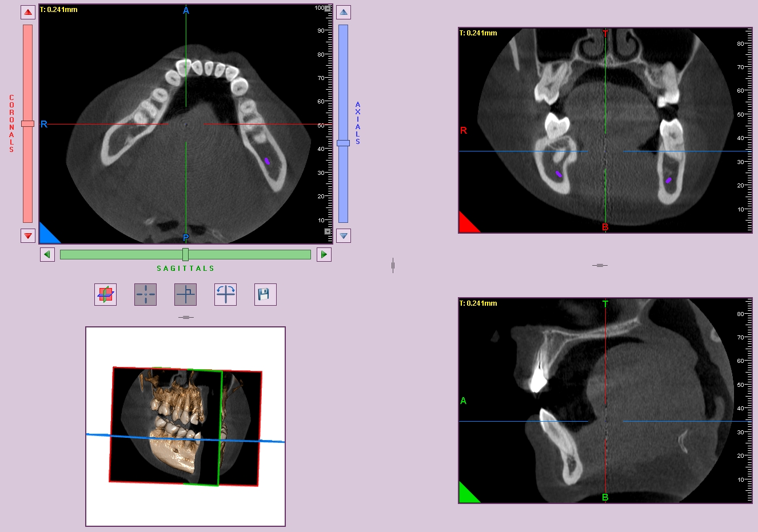This screenshot has width=758, height=532.
Task: Click the Sagittals slider handle
Action: (x=185, y=254)
